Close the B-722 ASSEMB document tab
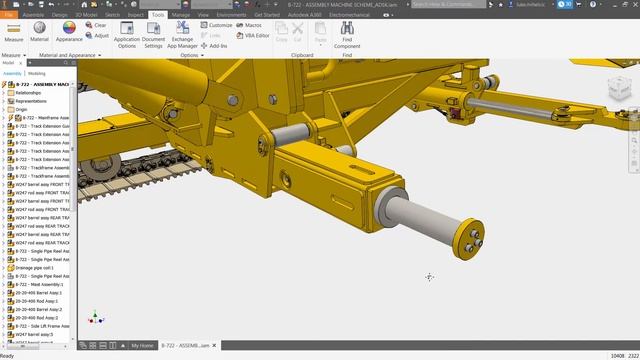640x360 pixels. coord(214,346)
